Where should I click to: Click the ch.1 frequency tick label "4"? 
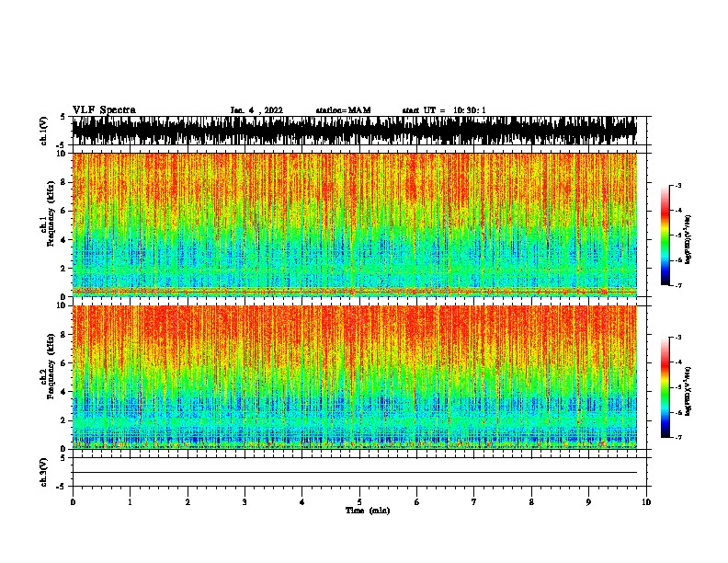(64, 240)
